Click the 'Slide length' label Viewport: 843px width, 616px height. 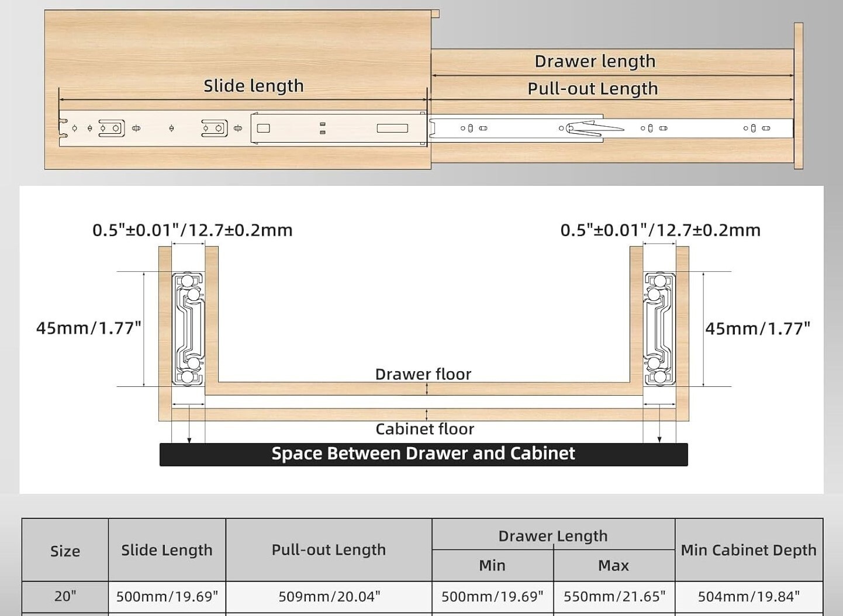click(x=254, y=86)
